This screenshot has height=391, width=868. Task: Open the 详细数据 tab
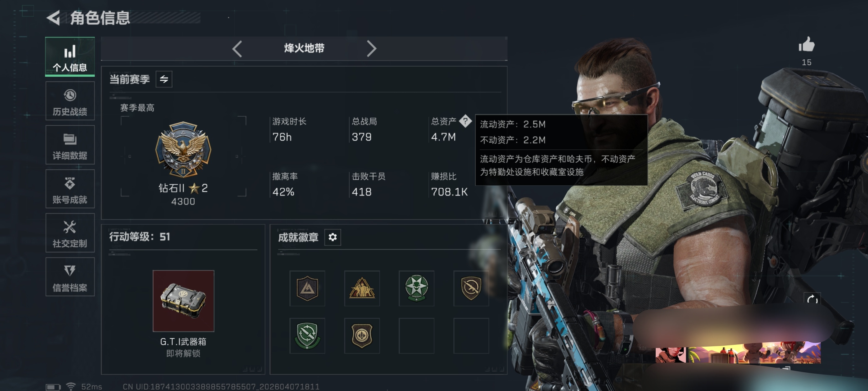pyautogui.click(x=70, y=145)
